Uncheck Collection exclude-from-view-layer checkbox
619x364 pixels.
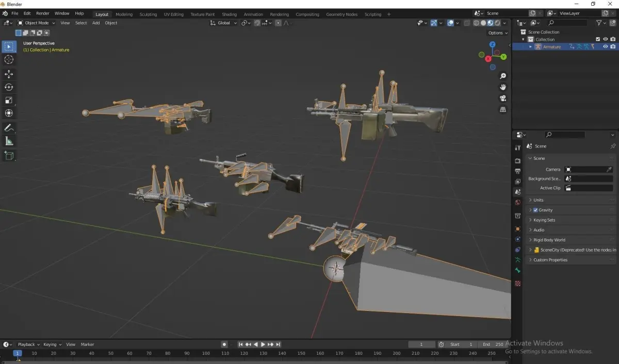click(x=598, y=39)
